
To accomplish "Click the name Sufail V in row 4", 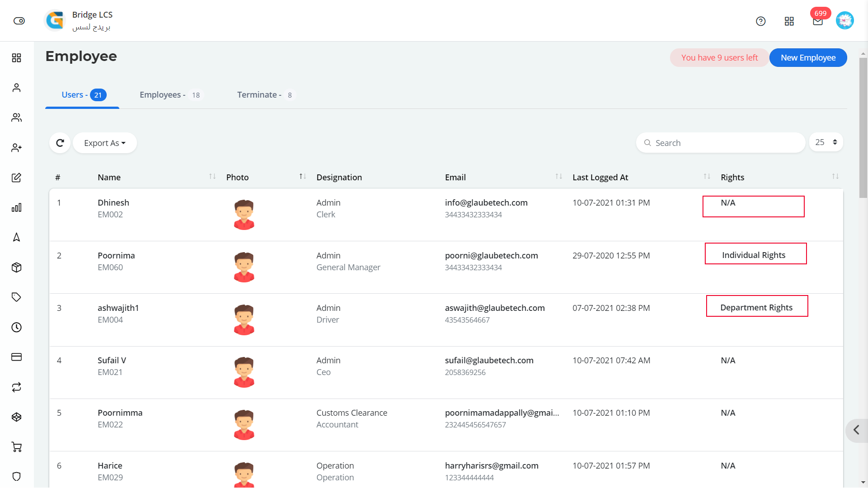I will pyautogui.click(x=112, y=361).
